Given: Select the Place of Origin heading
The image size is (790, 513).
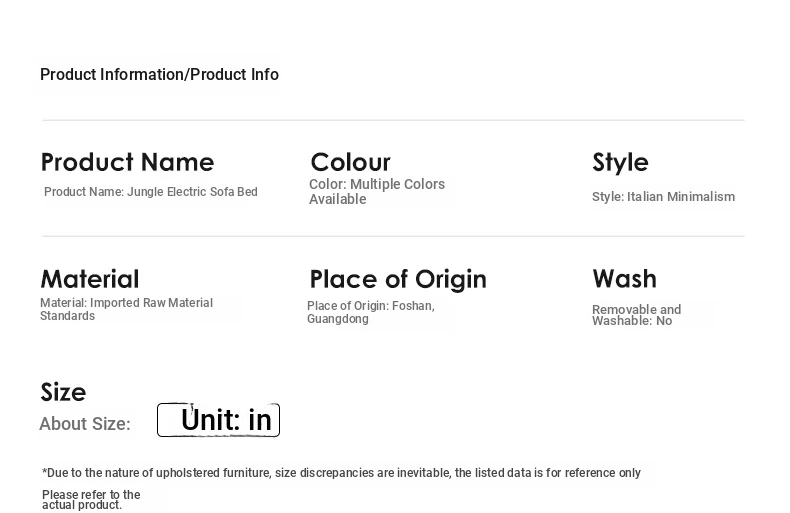Looking at the screenshot, I should pos(398,280).
